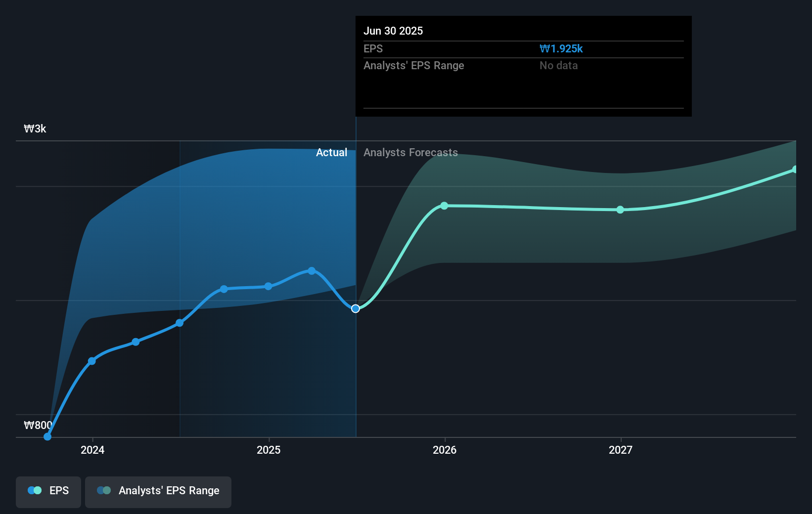Click the 2027 forecast data point on teal line
Viewport: 812px width, 514px height.
pos(620,210)
